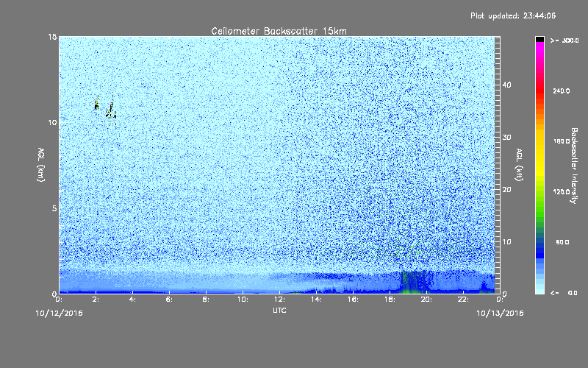Click the '16:' hour tick label
588x368 pixels.
353,300
